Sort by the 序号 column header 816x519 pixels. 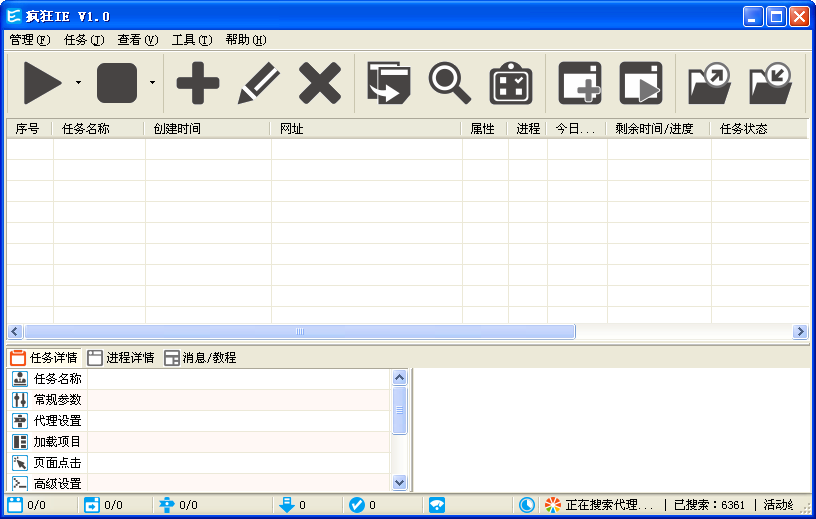click(x=30, y=129)
